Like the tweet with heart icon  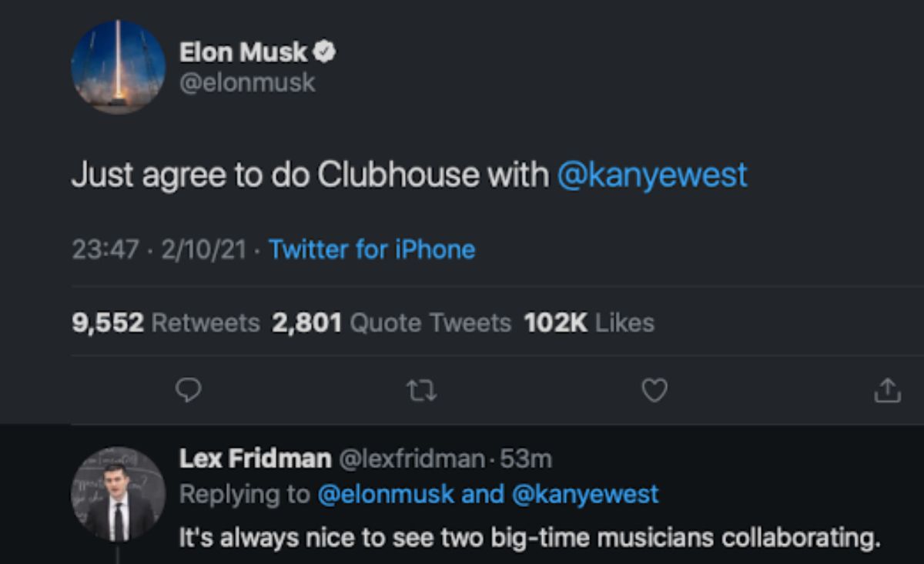tap(654, 392)
